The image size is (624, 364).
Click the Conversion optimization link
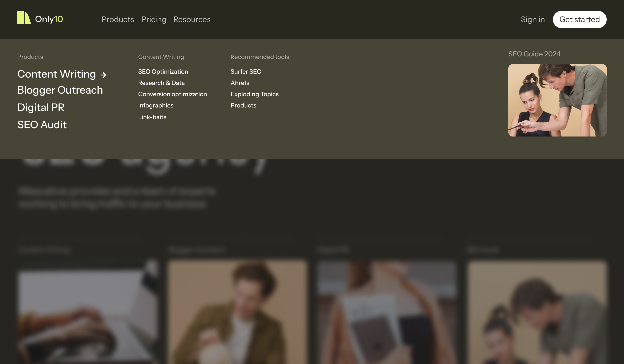(x=173, y=94)
